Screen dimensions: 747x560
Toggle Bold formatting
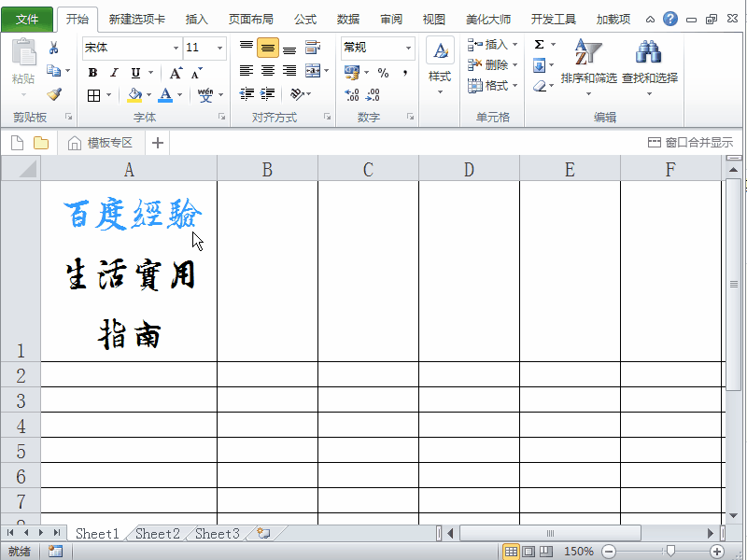click(92, 73)
